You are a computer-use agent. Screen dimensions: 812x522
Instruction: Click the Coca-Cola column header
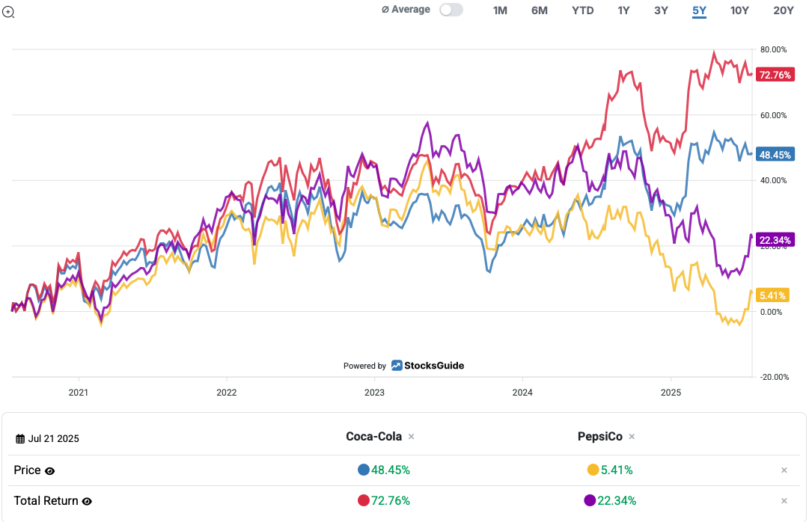coord(374,437)
